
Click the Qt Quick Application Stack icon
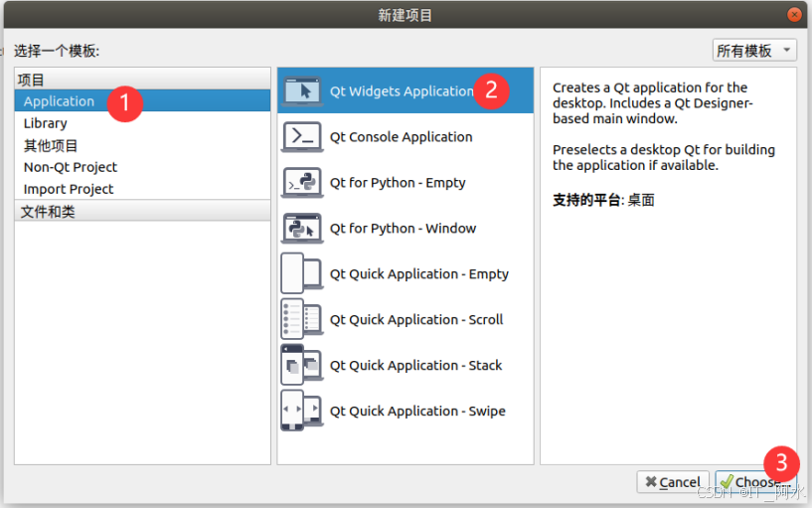click(x=302, y=365)
